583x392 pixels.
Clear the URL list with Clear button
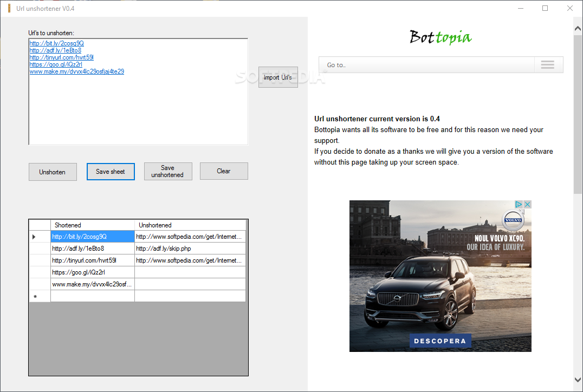[x=224, y=171]
